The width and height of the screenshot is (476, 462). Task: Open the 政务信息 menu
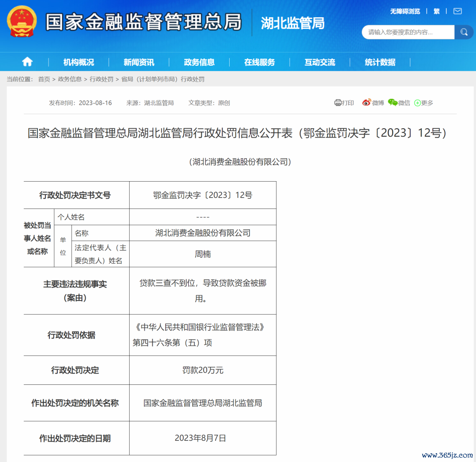point(199,62)
